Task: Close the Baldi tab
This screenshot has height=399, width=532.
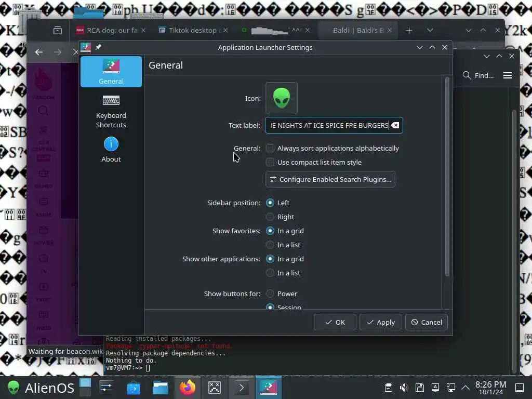Action: click(x=390, y=30)
